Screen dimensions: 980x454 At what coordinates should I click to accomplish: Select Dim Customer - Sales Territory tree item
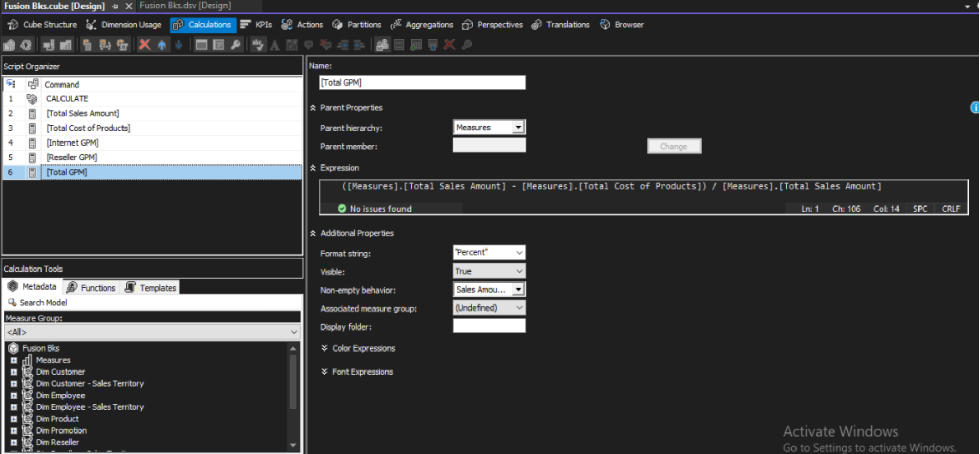click(x=90, y=384)
